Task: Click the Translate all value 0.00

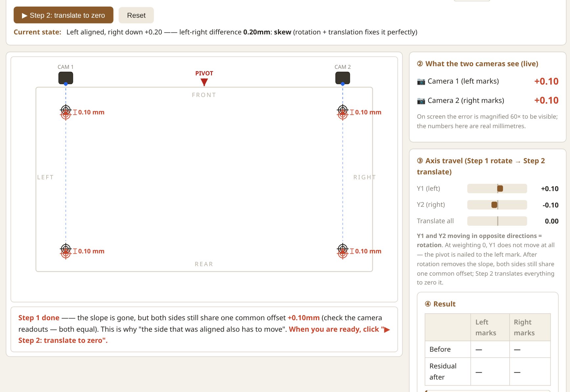Action: click(x=552, y=221)
